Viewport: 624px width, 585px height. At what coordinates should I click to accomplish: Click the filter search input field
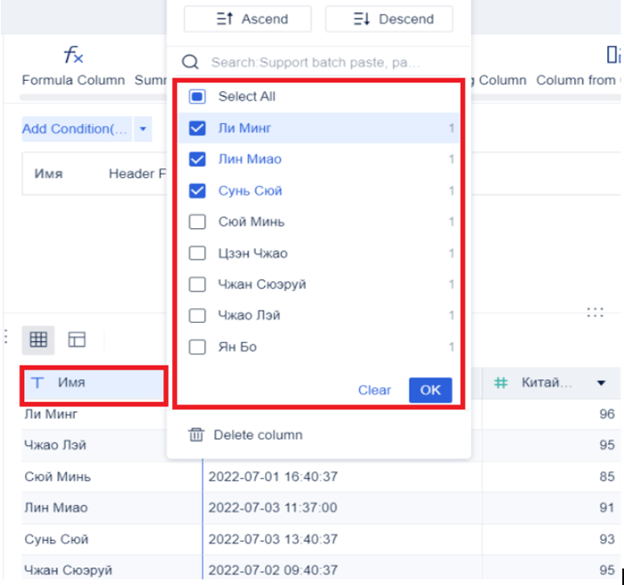(318, 62)
